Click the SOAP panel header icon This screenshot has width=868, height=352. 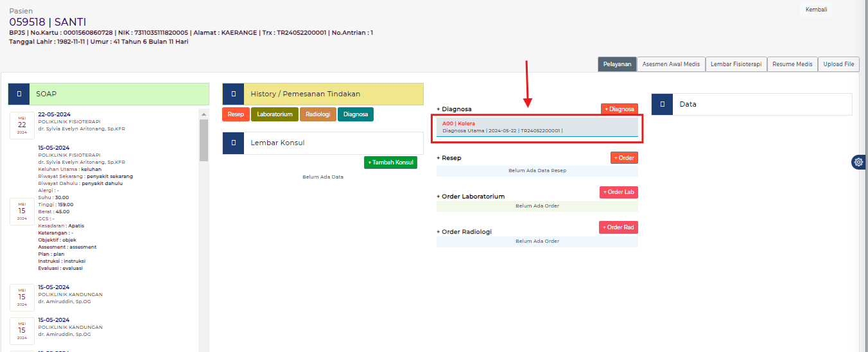pos(19,94)
